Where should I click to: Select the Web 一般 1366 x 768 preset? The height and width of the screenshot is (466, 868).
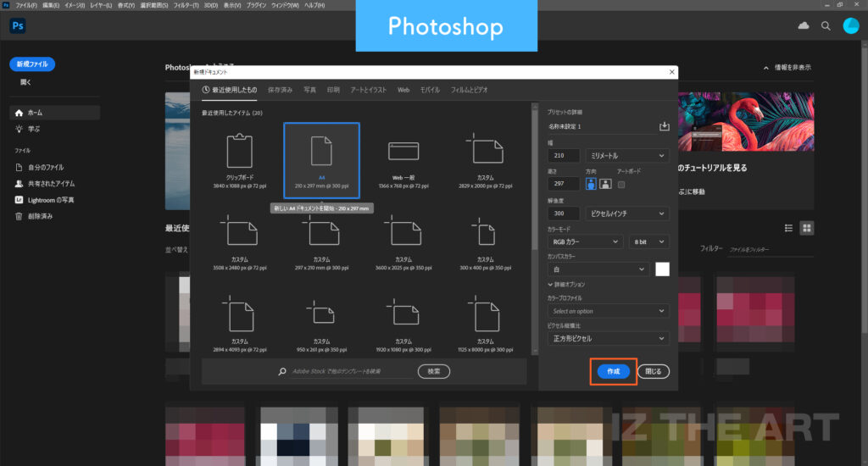pos(403,160)
